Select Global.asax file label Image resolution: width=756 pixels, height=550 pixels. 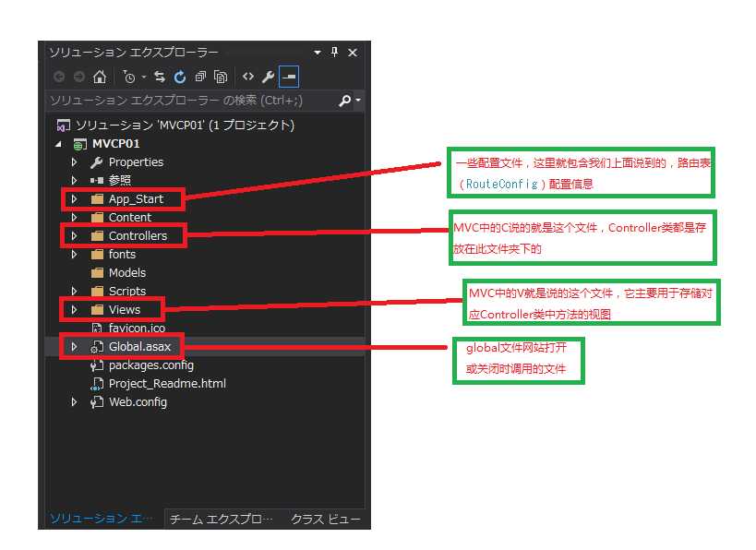139,347
